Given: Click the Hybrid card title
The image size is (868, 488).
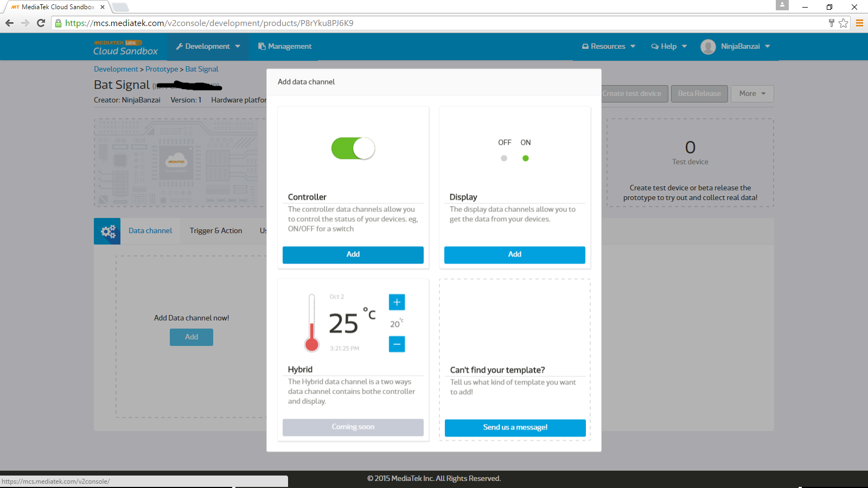Looking at the screenshot, I should pyautogui.click(x=300, y=369).
